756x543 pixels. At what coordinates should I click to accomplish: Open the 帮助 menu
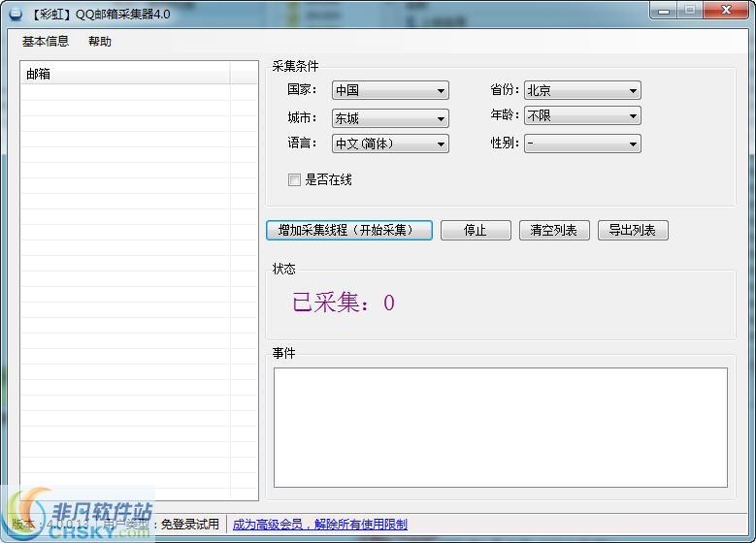pos(100,42)
